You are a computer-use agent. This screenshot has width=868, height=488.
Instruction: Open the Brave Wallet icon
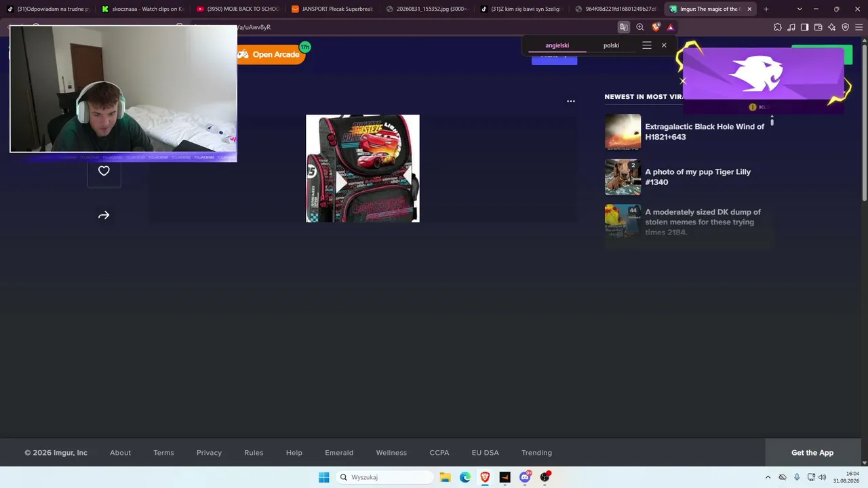click(x=818, y=27)
